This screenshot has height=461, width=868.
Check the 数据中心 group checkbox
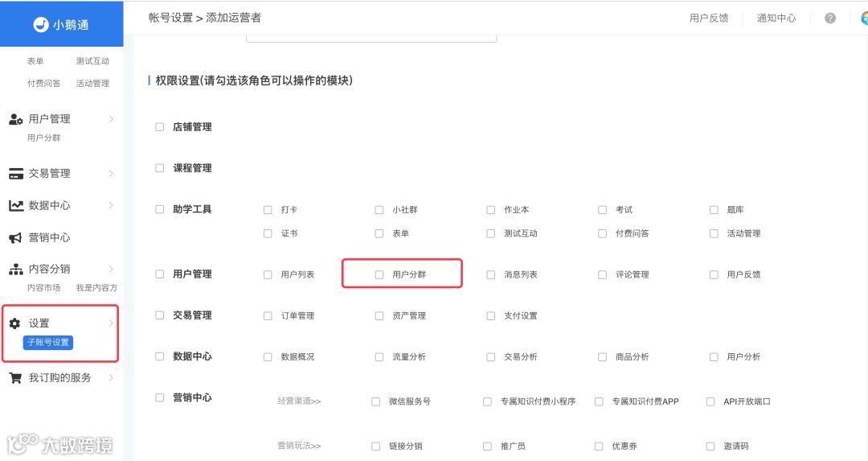coord(159,356)
